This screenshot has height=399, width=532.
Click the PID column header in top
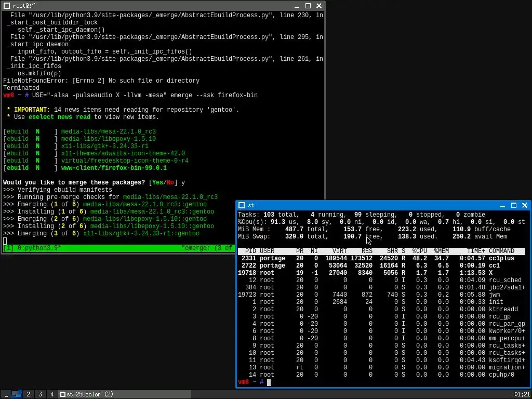click(250, 251)
